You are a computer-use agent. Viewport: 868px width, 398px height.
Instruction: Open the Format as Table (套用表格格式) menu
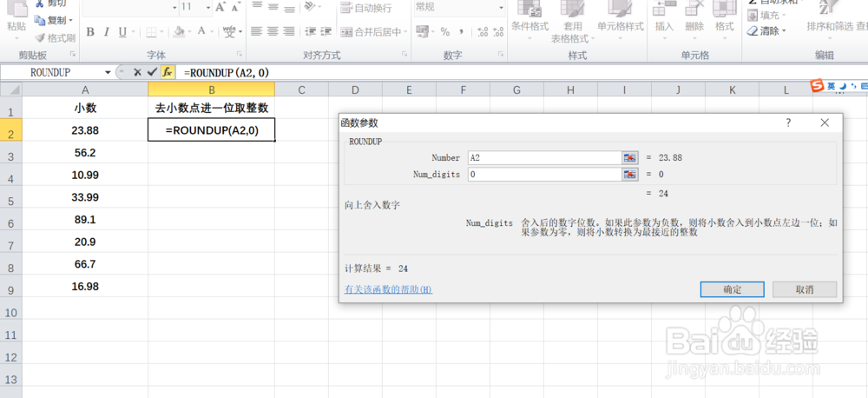click(572, 23)
